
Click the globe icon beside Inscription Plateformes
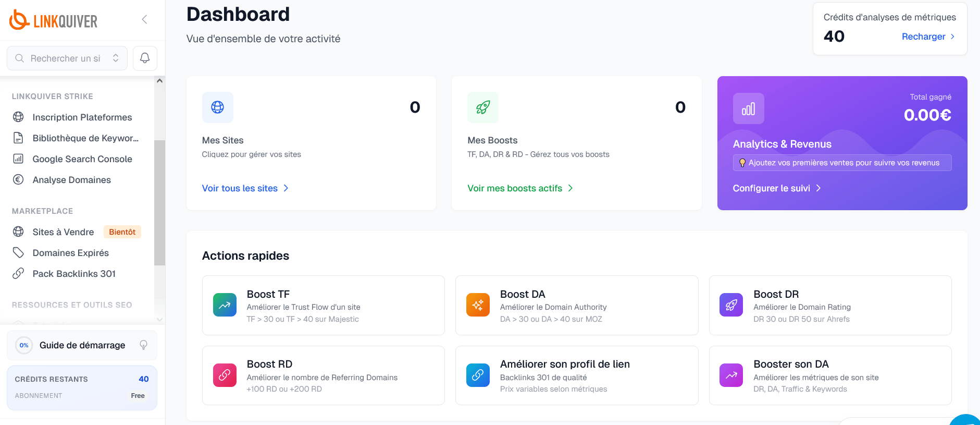click(18, 117)
